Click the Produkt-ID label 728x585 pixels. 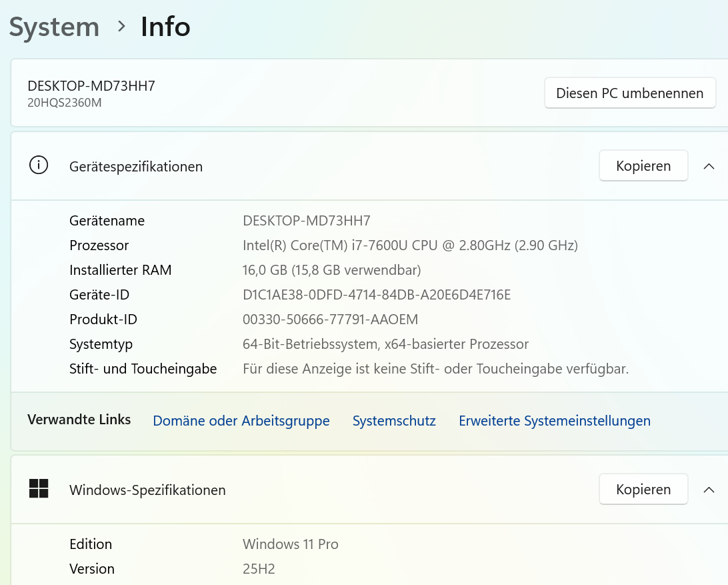(103, 320)
